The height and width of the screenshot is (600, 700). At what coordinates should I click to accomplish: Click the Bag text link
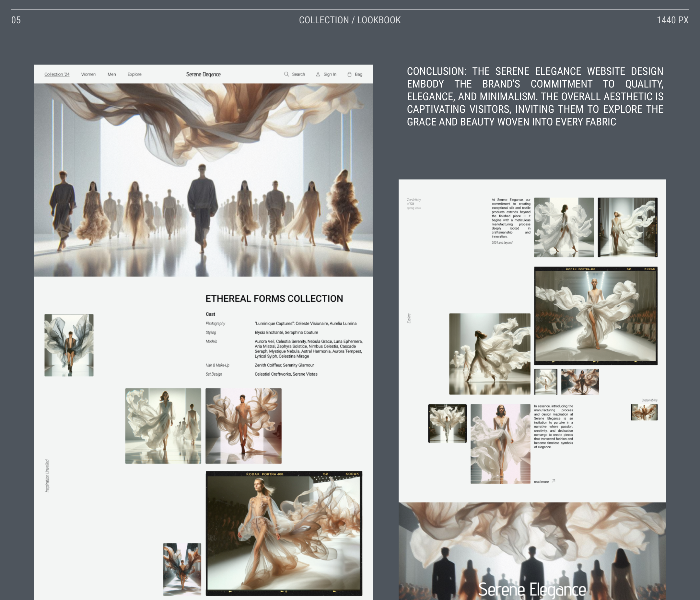click(358, 74)
